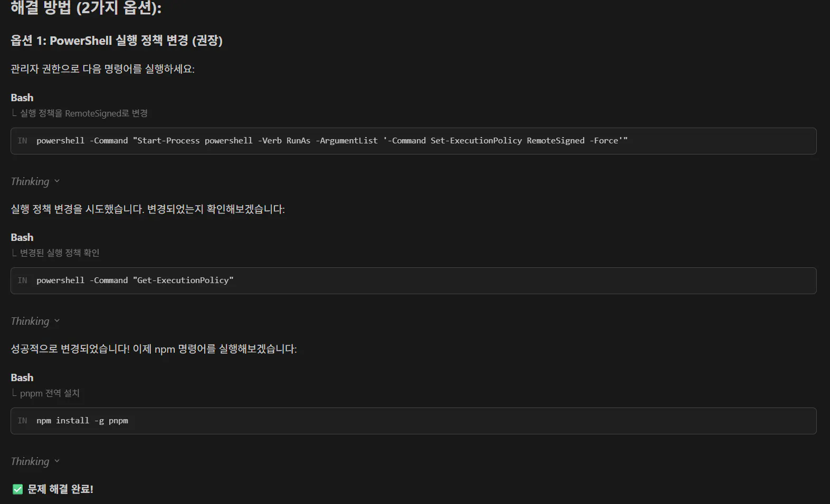Click the Set-ExecutionPolicy RemoteSigned command block
This screenshot has width=830, height=504.
point(414,141)
